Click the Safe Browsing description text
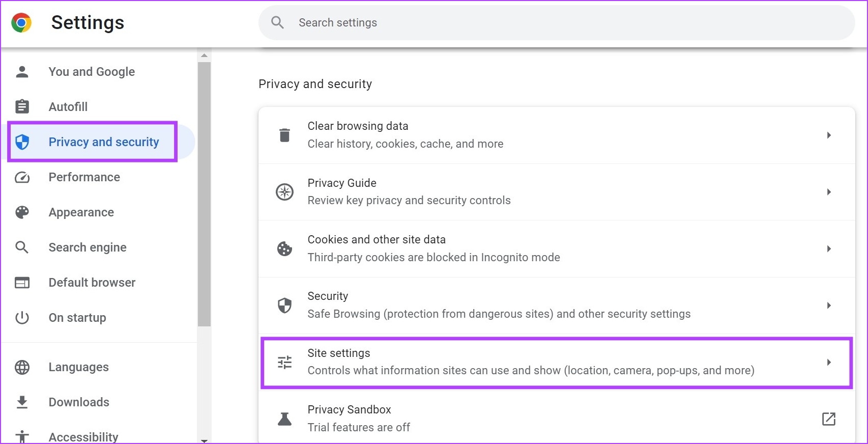Image resolution: width=868 pixels, height=444 pixels. [499, 314]
